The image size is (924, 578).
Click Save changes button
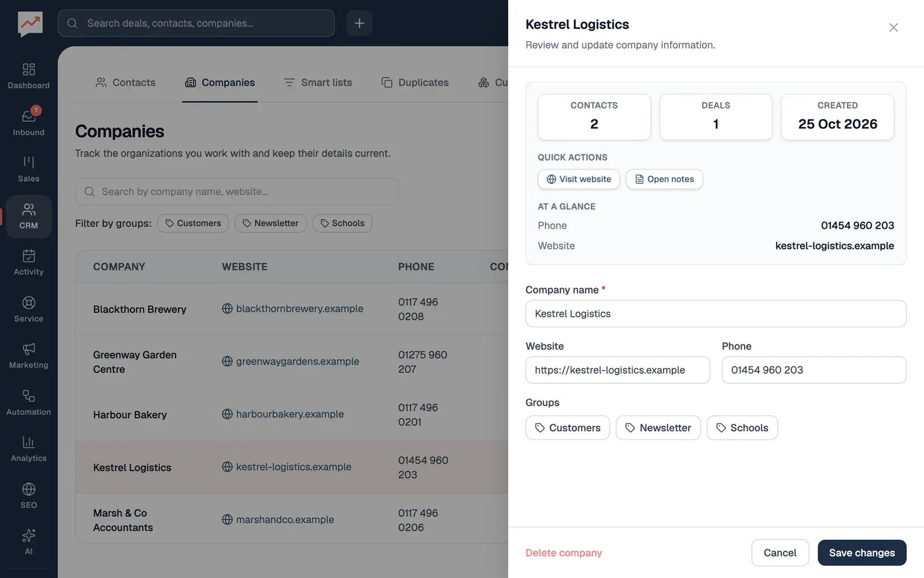(862, 553)
